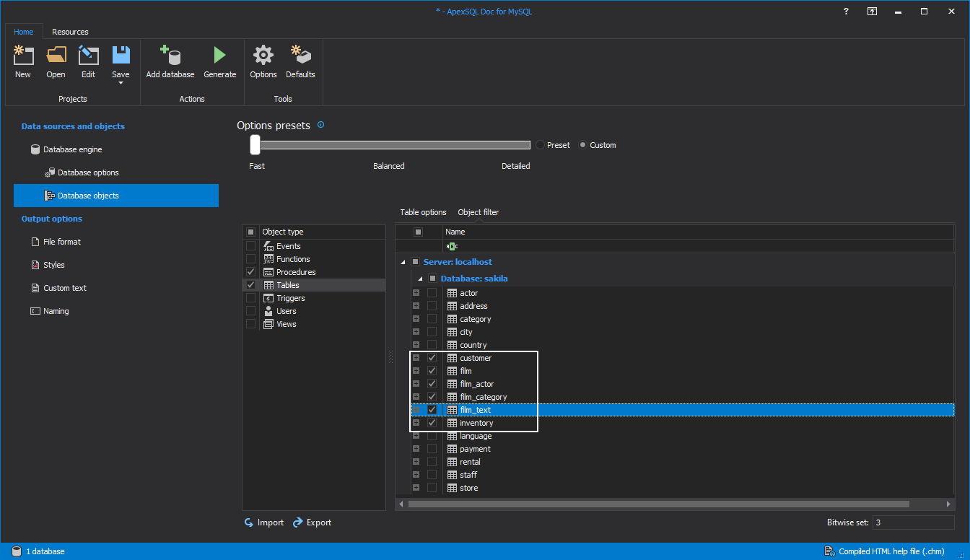Screen dimensions: 970x560
Task: Collapse the Server: localhost node
Action: 403,262
